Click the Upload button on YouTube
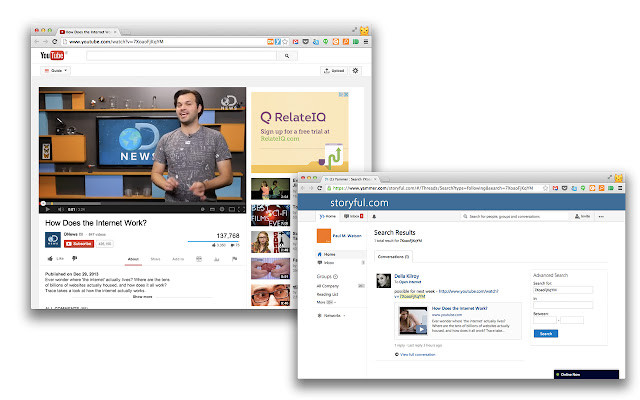Viewport: 640px width, 400px height. [334, 71]
